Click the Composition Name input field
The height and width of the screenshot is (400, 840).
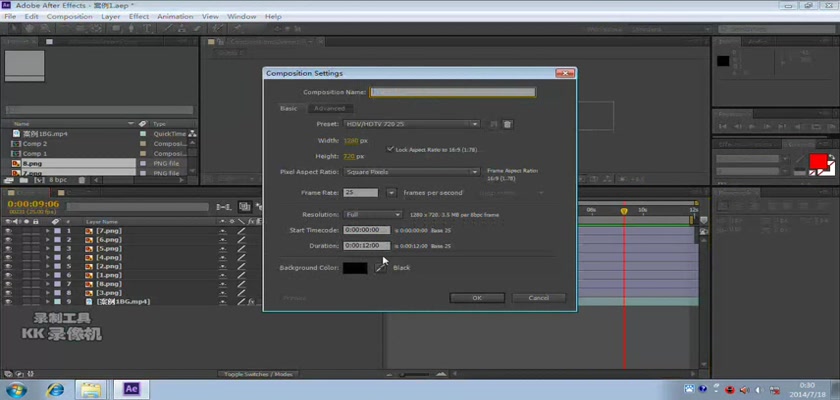pyautogui.click(x=453, y=92)
